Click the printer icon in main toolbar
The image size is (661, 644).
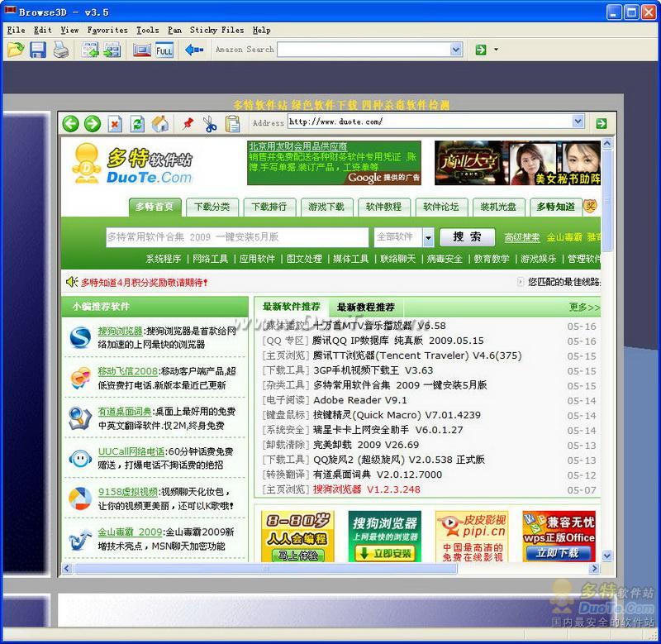pos(61,50)
